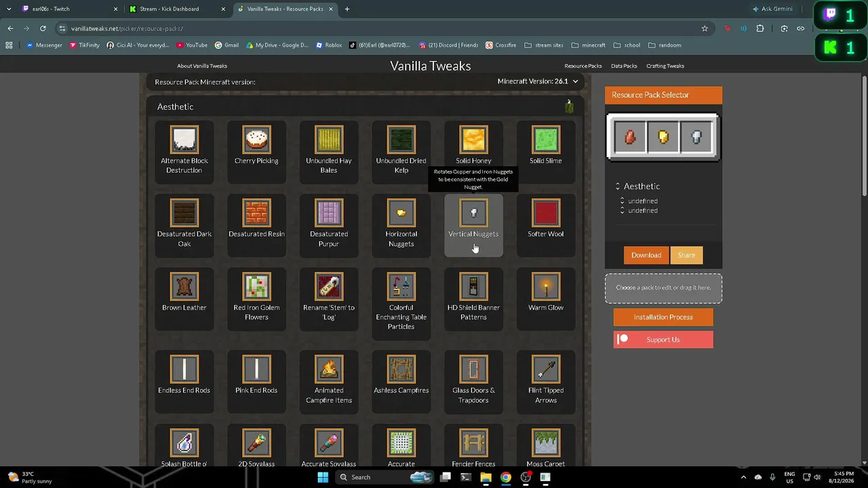The width and height of the screenshot is (868, 488).
Task: Choose the Flint Tipped Arrows icon
Action: coord(546,369)
